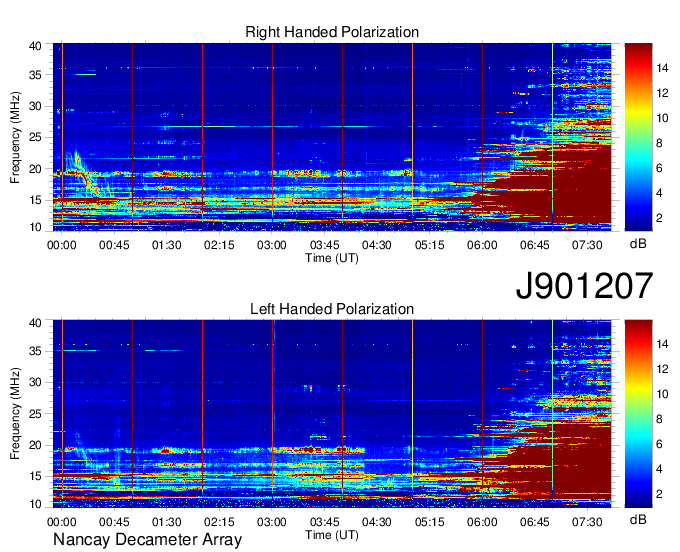Click the 14 dB tick on Right Handed colorbar
The height and width of the screenshot is (552, 680).
[663, 68]
